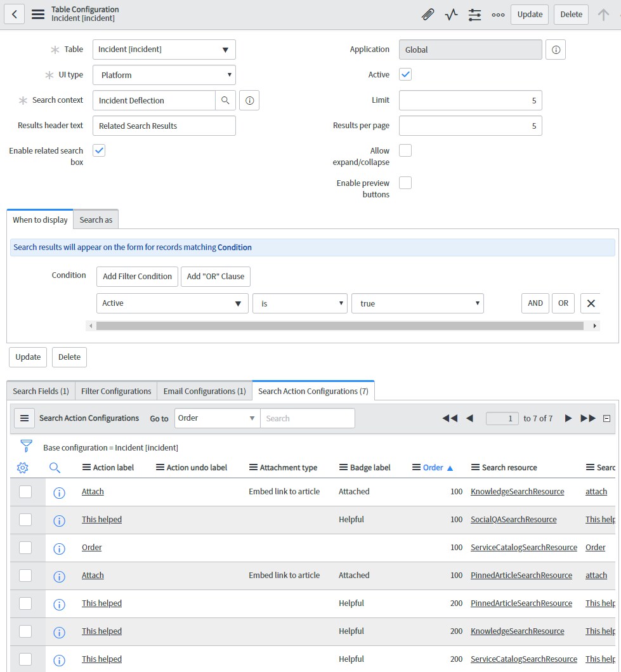Image resolution: width=621 pixels, height=672 pixels.
Task: Switch to the Search as tab
Action: tap(95, 220)
